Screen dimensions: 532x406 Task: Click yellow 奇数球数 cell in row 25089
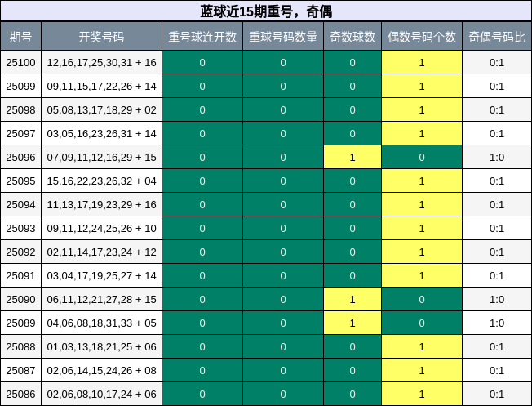pyautogui.click(x=352, y=323)
